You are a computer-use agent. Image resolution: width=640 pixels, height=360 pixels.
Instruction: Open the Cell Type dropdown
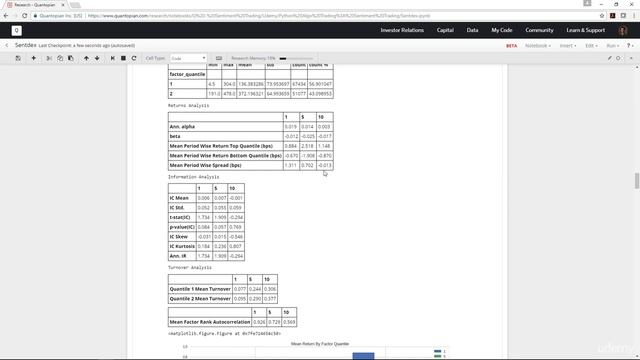tap(189, 58)
